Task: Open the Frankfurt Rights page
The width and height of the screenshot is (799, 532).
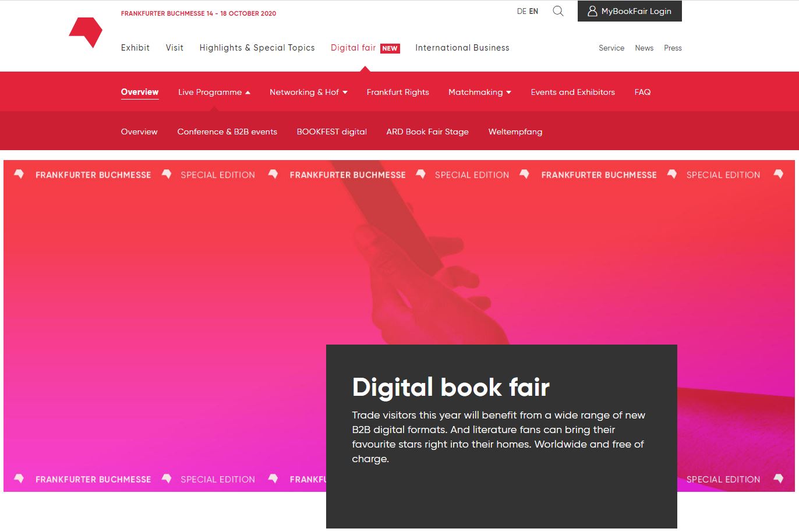Action: pyautogui.click(x=398, y=92)
